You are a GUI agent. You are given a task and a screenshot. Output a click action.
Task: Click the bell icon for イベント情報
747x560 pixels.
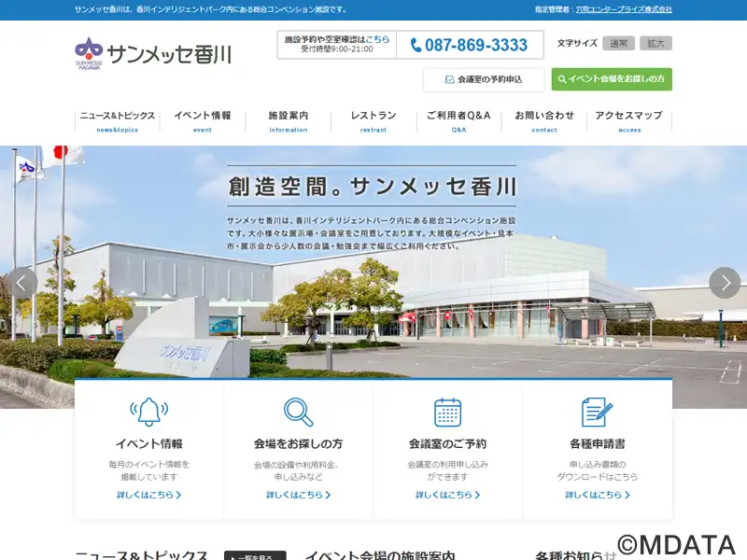(148, 412)
